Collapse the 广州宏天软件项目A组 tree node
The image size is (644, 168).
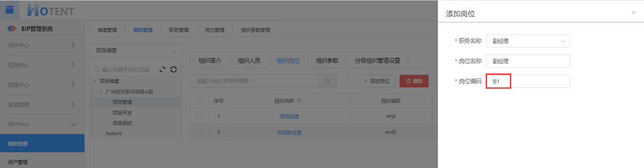click(x=102, y=92)
